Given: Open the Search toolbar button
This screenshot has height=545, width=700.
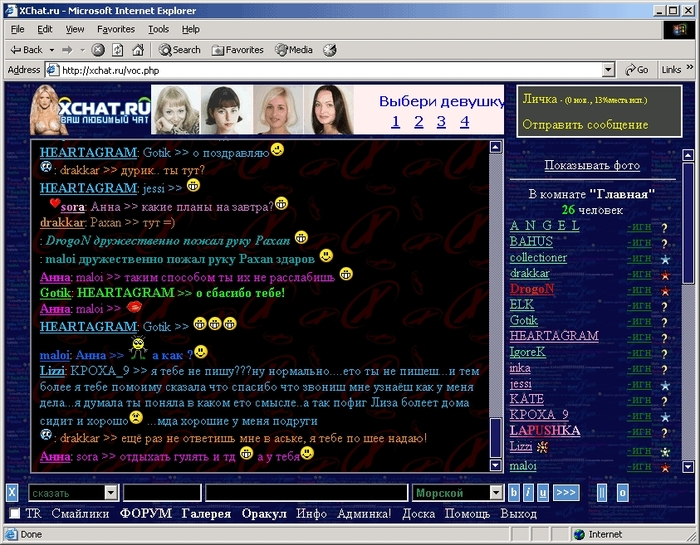Looking at the screenshot, I should pos(179,50).
